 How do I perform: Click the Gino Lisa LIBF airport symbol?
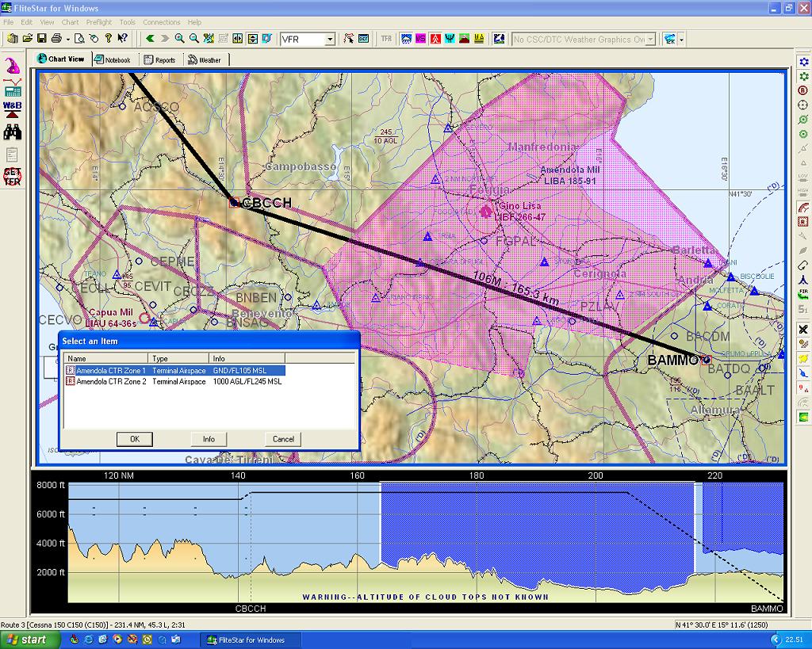(486, 211)
